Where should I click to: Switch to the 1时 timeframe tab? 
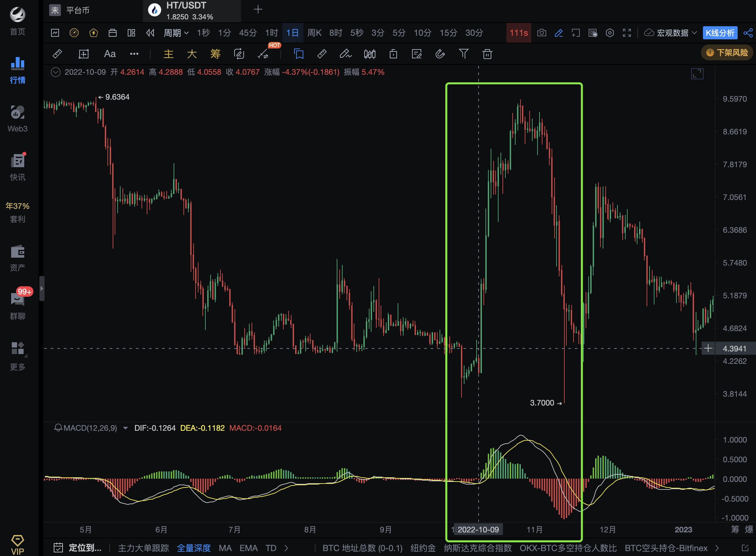coord(272,33)
